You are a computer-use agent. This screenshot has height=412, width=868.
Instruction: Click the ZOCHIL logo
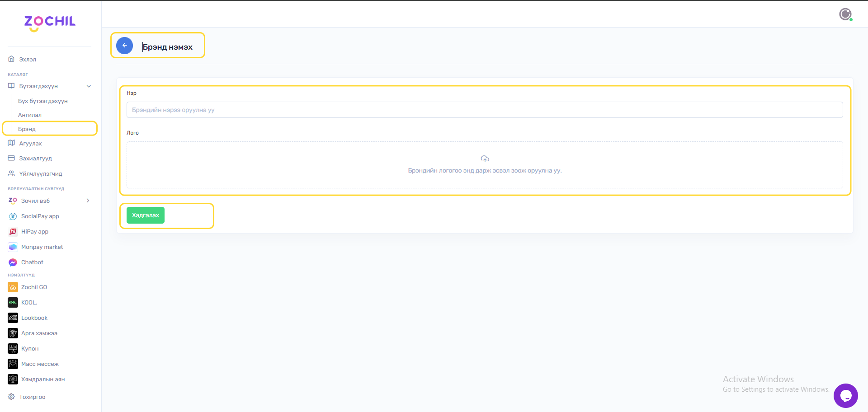[50, 23]
